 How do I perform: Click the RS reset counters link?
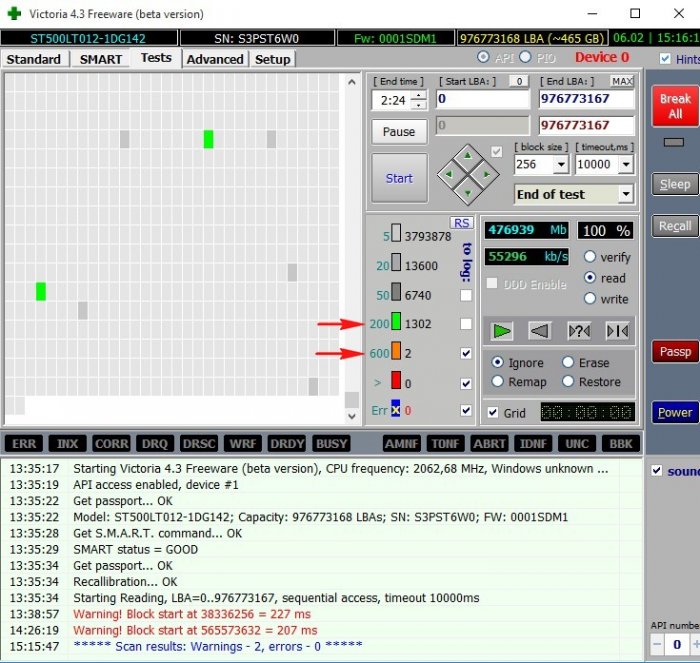tap(461, 223)
